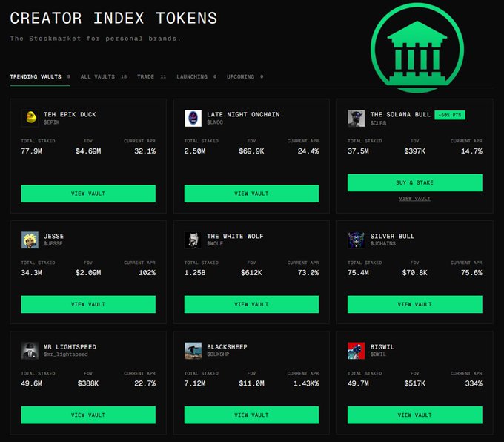
Task: Click the Stockmarket for personal brands subtitle
Action: click(x=96, y=39)
